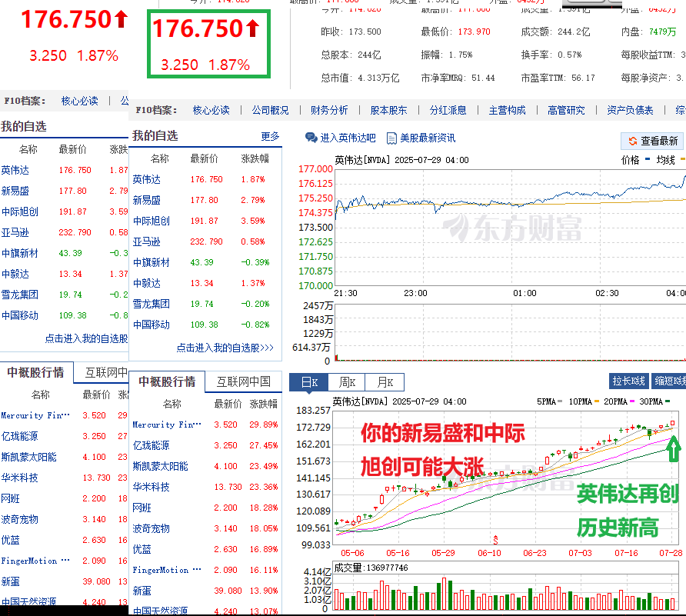The image size is (686, 616).
Task: Click the 02:30 time label on intraday chart
Action: tap(607, 293)
